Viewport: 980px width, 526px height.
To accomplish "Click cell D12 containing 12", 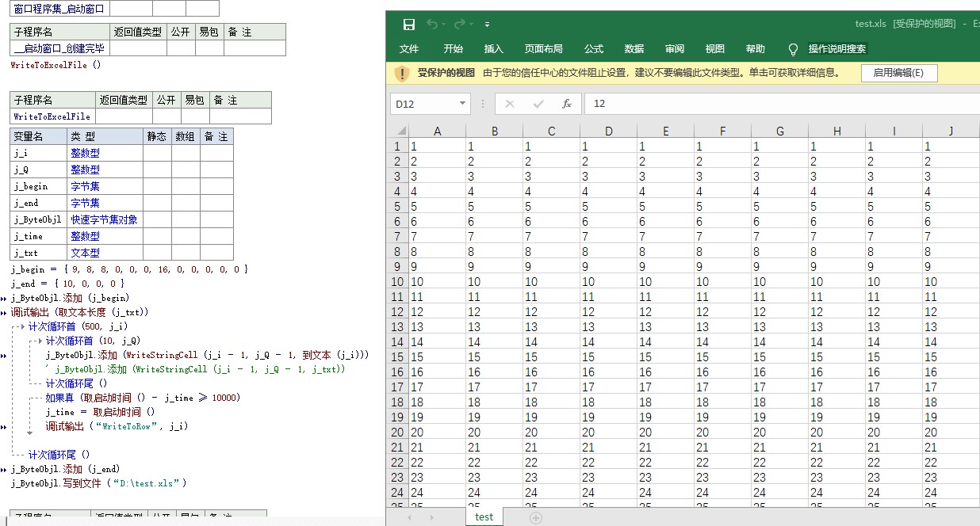I will coord(608,312).
